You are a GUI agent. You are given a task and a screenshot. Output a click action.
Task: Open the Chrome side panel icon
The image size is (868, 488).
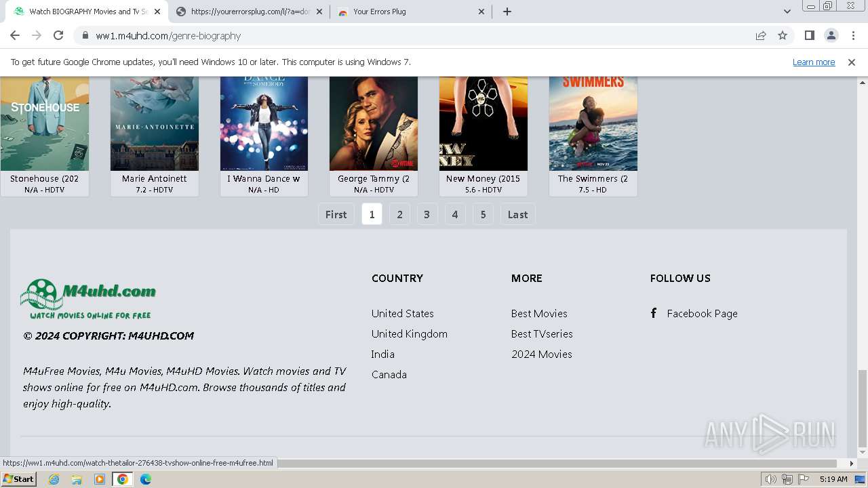(x=809, y=35)
